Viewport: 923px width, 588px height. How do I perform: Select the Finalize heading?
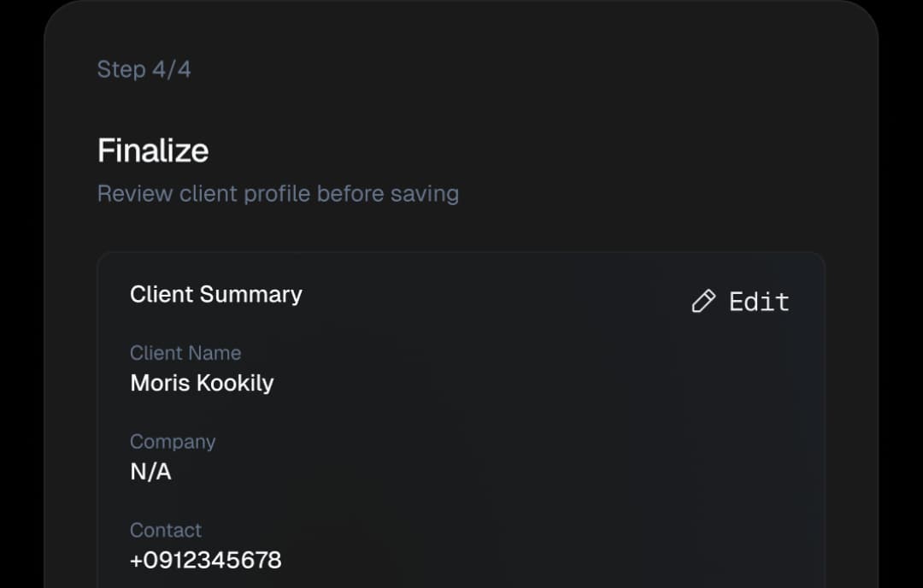click(153, 150)
